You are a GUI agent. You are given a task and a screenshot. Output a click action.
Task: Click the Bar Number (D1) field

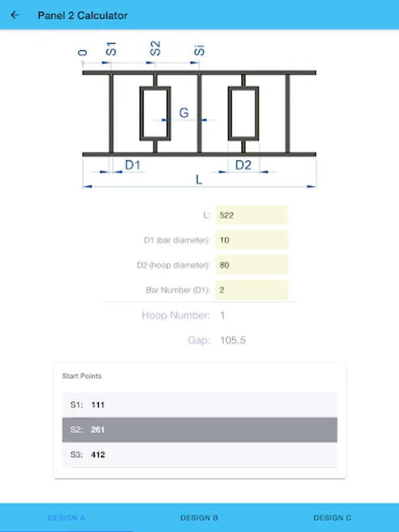click(x=251, y=290)
